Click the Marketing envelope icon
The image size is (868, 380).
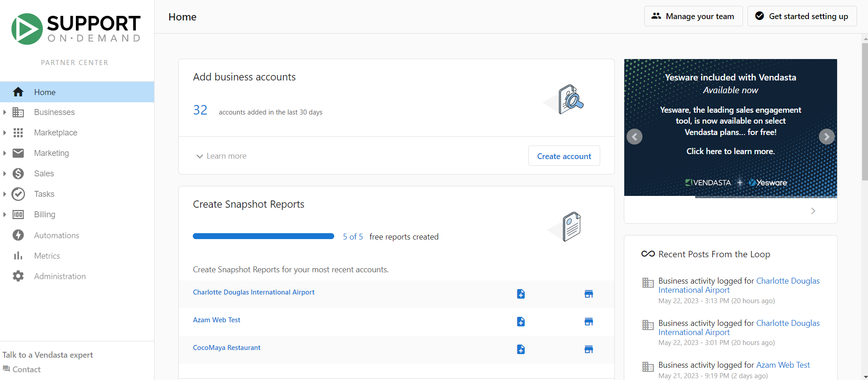click(x=18, y=153)
